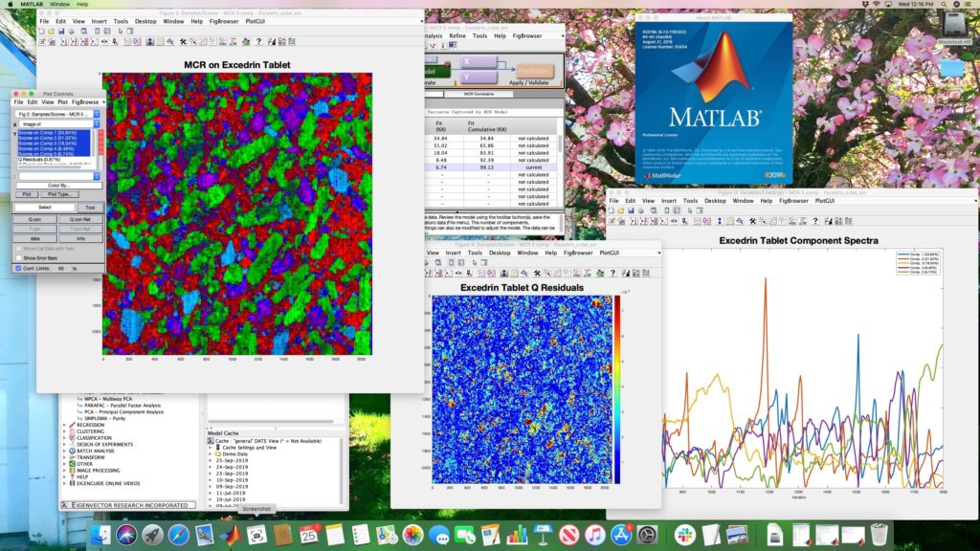This screenshot has width=980, height=551.
Task: Expand the REGRESSION tree node
Action: pos(64,425)
